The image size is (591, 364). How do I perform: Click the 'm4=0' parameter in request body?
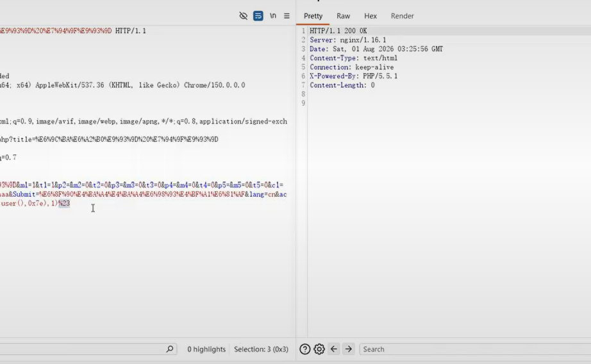188,185
